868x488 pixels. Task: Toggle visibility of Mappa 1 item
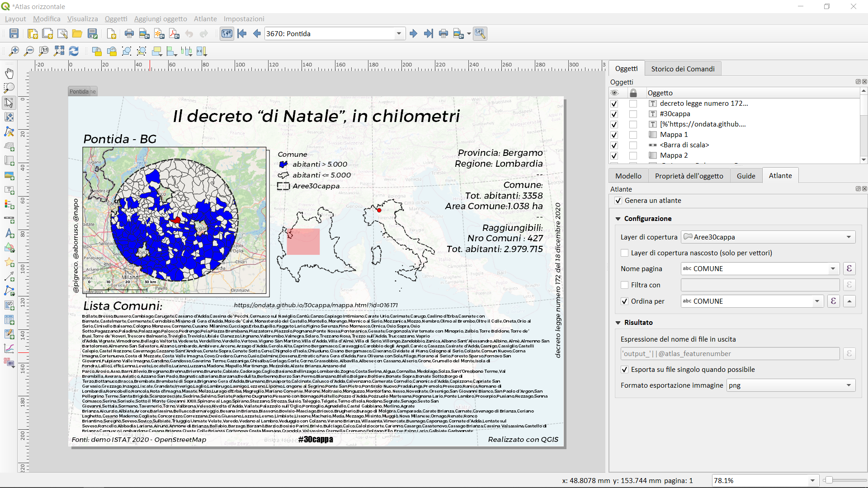click(614, 135)
